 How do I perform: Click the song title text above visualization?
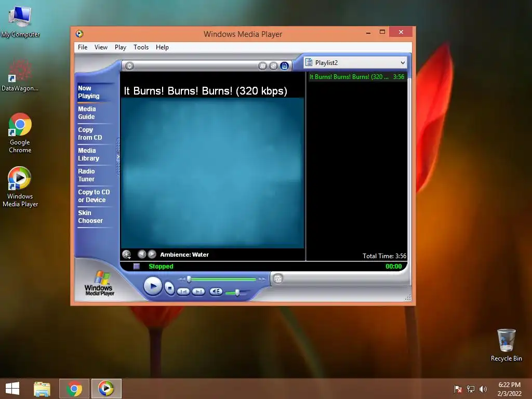click(x=205, y=91)
